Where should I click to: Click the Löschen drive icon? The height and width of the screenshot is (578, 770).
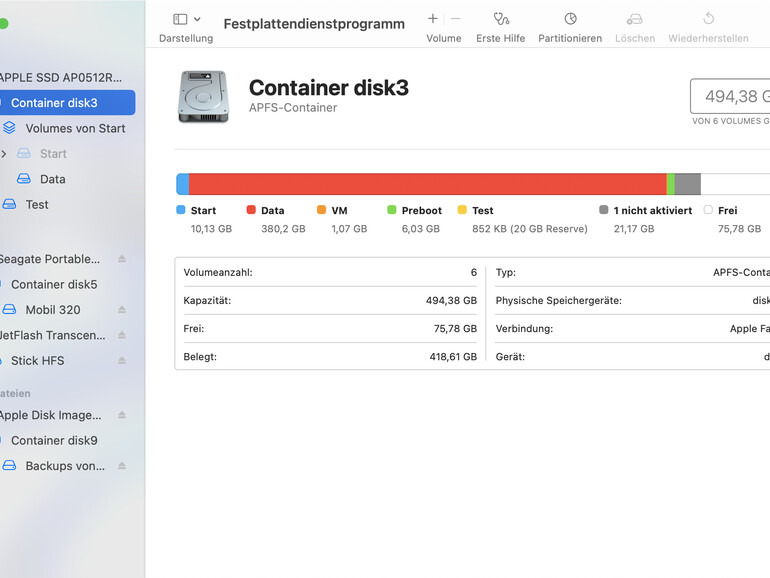634,19
